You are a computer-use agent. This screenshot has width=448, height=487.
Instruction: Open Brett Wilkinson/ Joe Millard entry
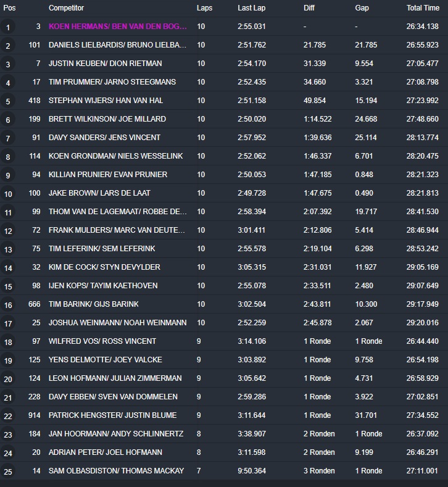pyautogui.click(x=107, y=119)
